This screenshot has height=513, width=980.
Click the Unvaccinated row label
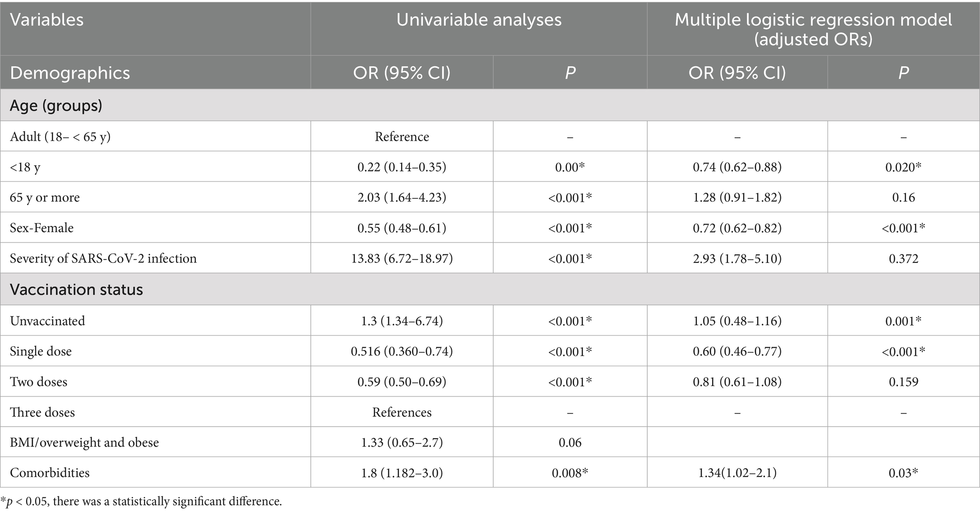pyautogui.click(x=47, y=321)
